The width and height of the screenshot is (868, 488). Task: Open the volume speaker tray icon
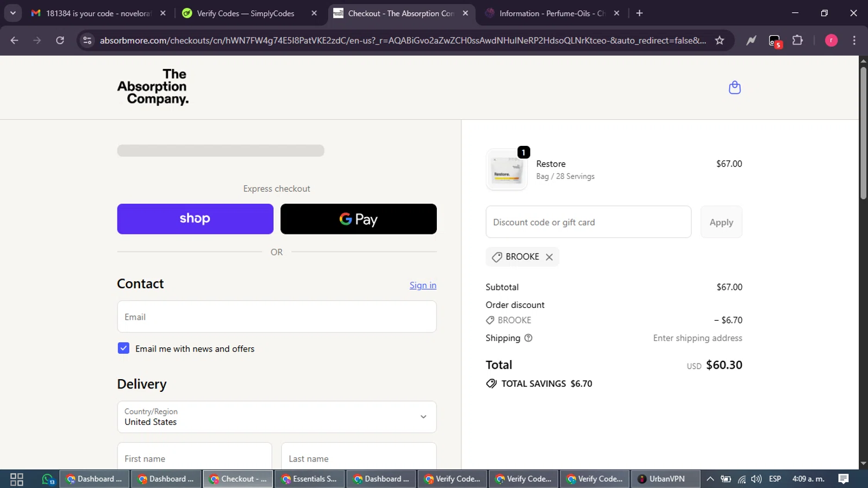point(756,479)
